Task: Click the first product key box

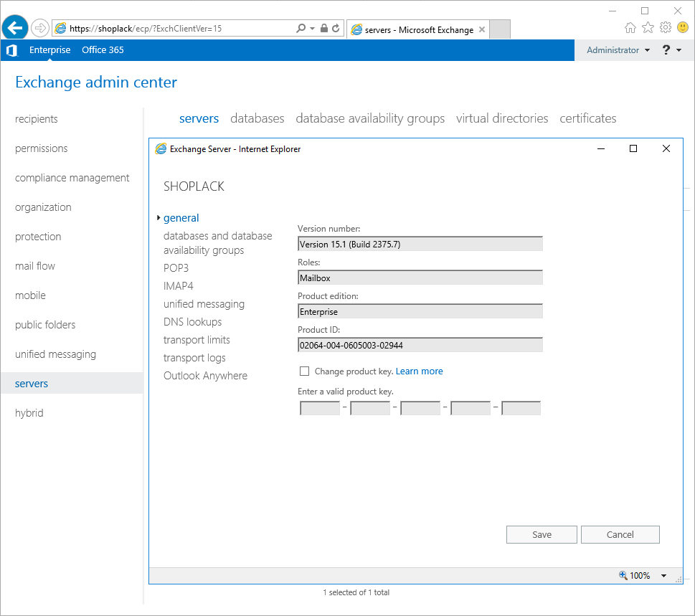Action: pyautogui.click(x=320, y=408)
